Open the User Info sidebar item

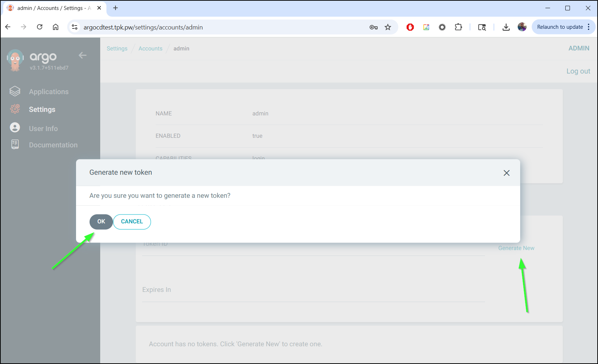pyautogui.click(x=43, y=129)
